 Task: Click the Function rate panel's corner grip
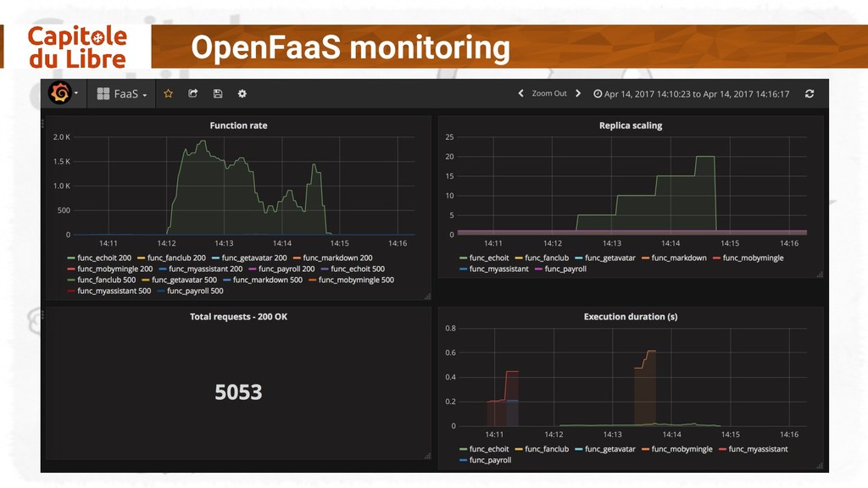(x=427, y=297)
